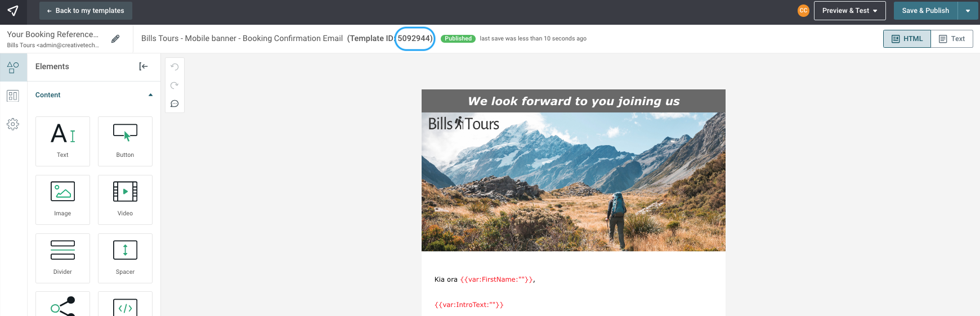Edit subject with the pencil icon
The height and width of the screenshot is (316, 980).
(x=115, y=39)
